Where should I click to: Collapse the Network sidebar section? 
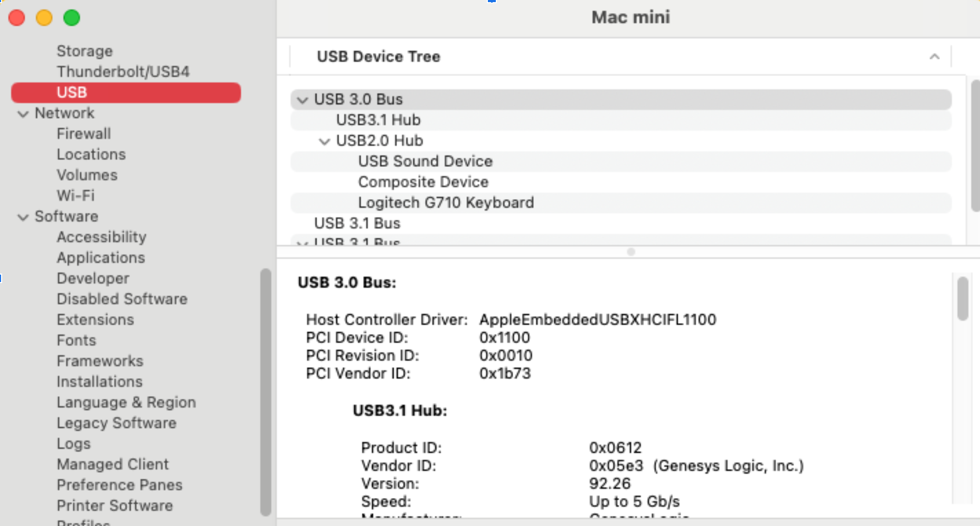23,113
